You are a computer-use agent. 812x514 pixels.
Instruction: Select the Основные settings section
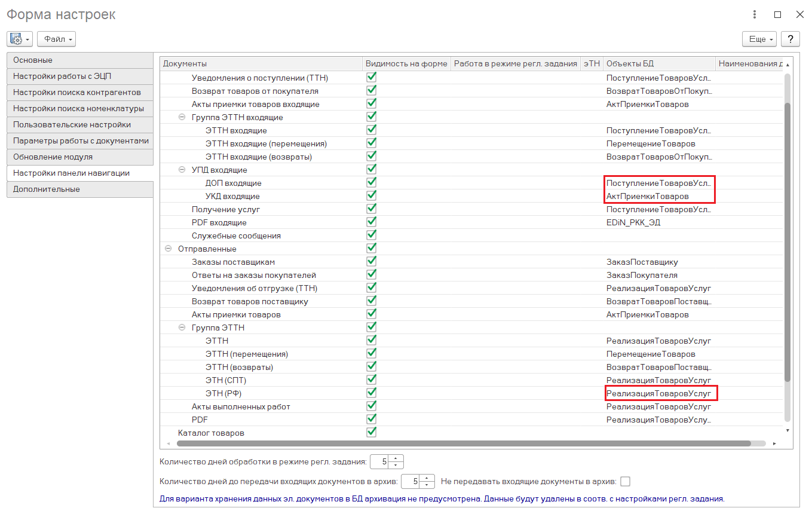coord(80,60)
